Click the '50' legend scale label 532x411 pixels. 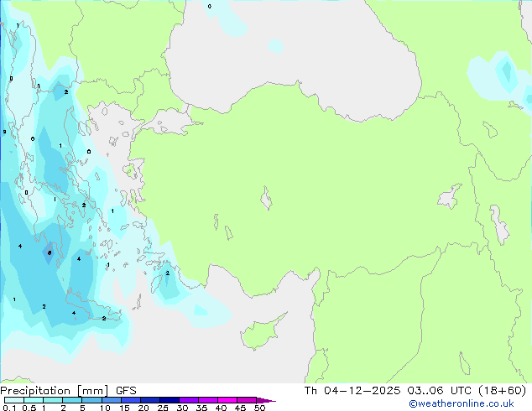point(259,408)
